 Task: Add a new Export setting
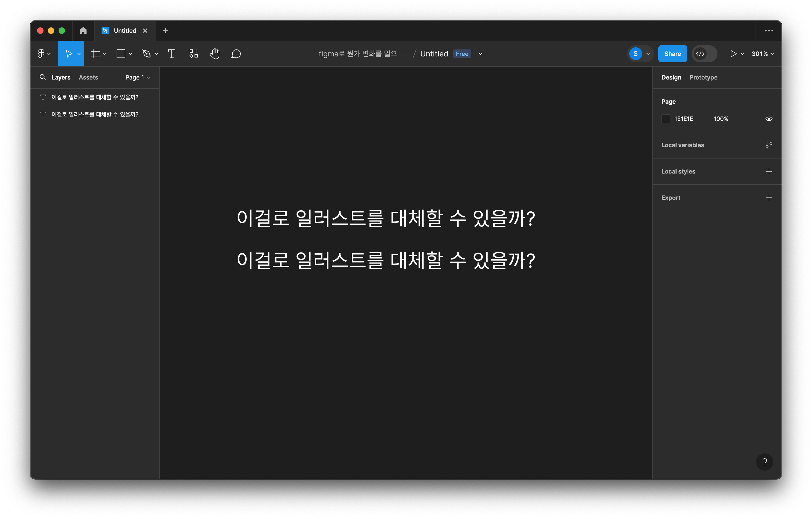768,198
